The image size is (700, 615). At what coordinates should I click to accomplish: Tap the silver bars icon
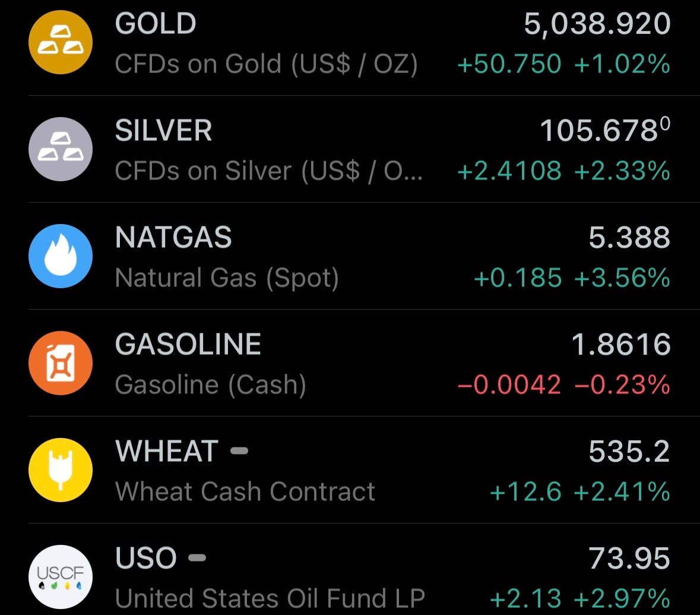pos(61,149)
